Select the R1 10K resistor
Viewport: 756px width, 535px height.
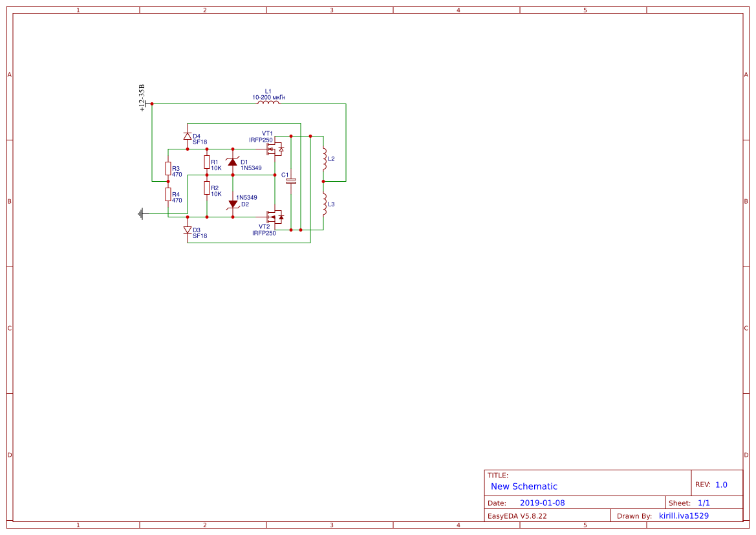tap(206, 162)
